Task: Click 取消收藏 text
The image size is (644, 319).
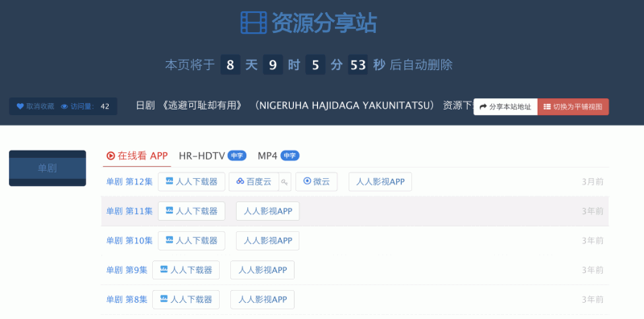Action: (x=40, y=106)
